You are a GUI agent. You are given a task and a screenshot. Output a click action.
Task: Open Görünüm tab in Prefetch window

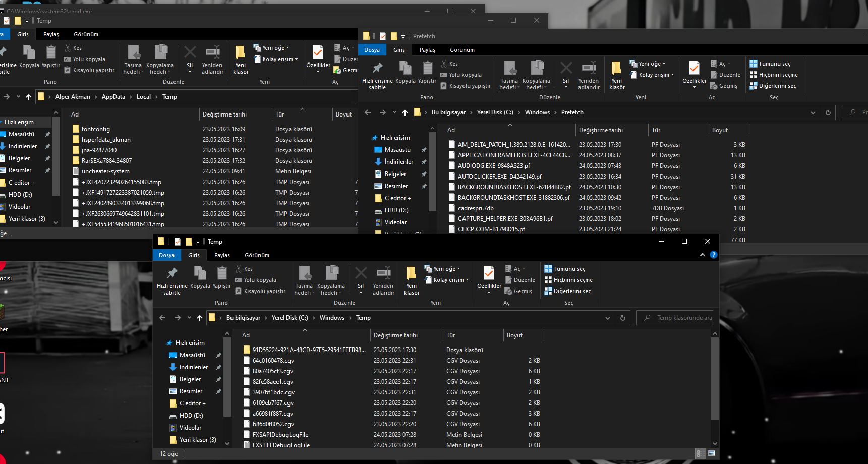pyautogui.click(x=462, y=50)
